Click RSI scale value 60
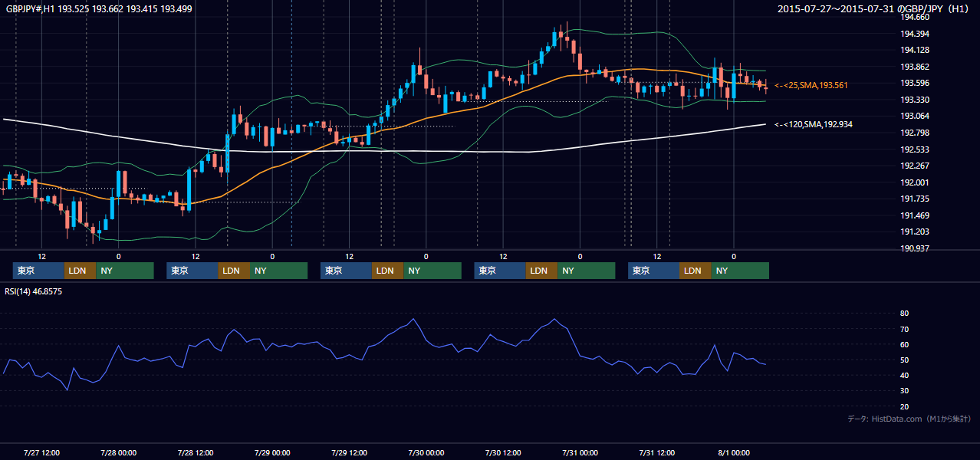This screenshot has height=460, width=980. (x=905, y=344)
